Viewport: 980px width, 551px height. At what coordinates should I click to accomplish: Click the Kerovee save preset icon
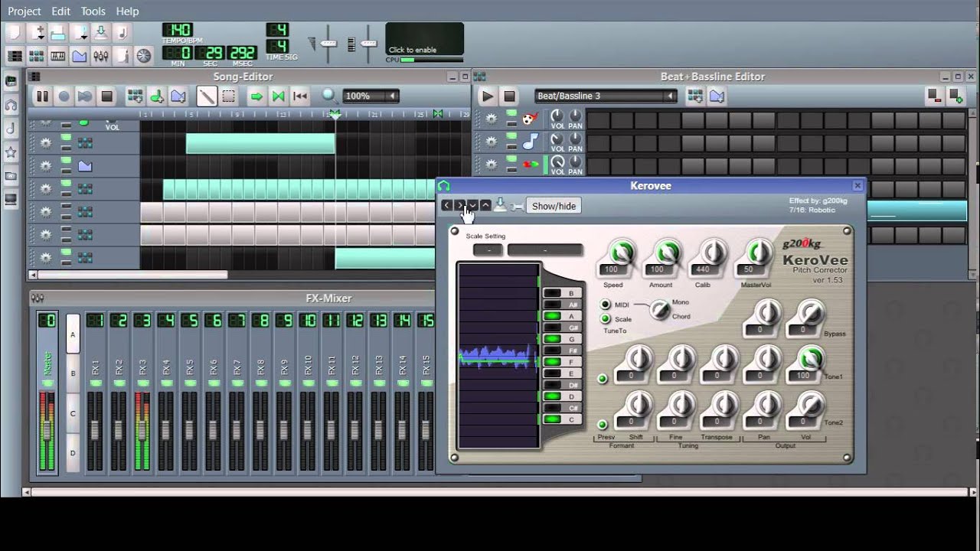[500, 205]
